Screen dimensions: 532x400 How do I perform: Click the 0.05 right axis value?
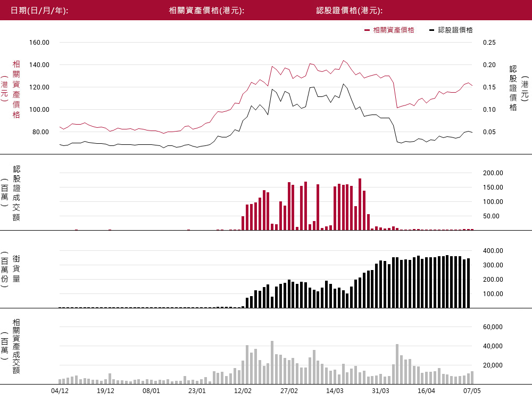click(489, 132)
